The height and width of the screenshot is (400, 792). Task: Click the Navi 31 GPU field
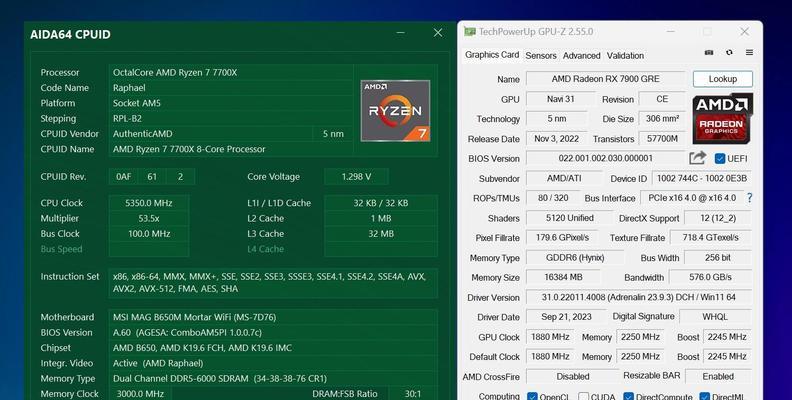(561, 99)
